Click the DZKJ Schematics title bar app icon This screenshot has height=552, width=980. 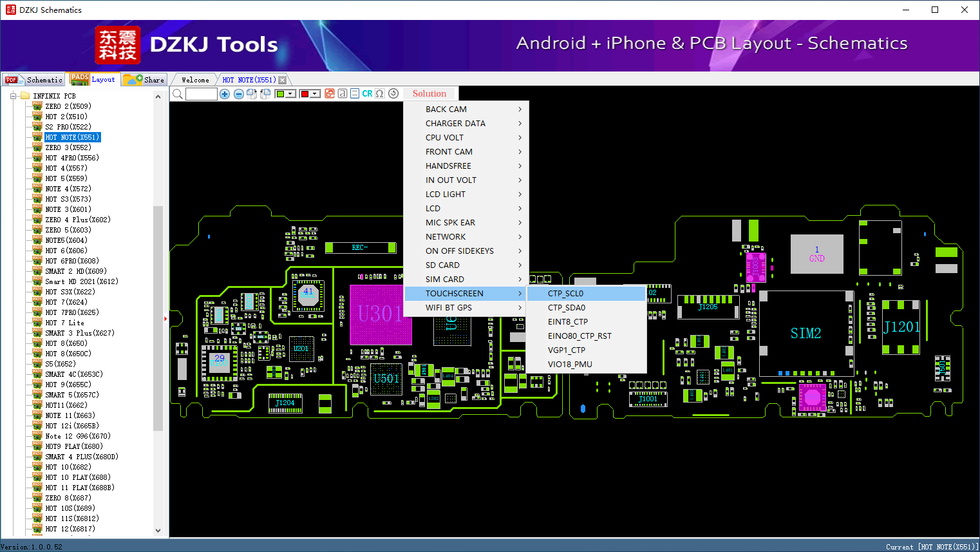10,10
